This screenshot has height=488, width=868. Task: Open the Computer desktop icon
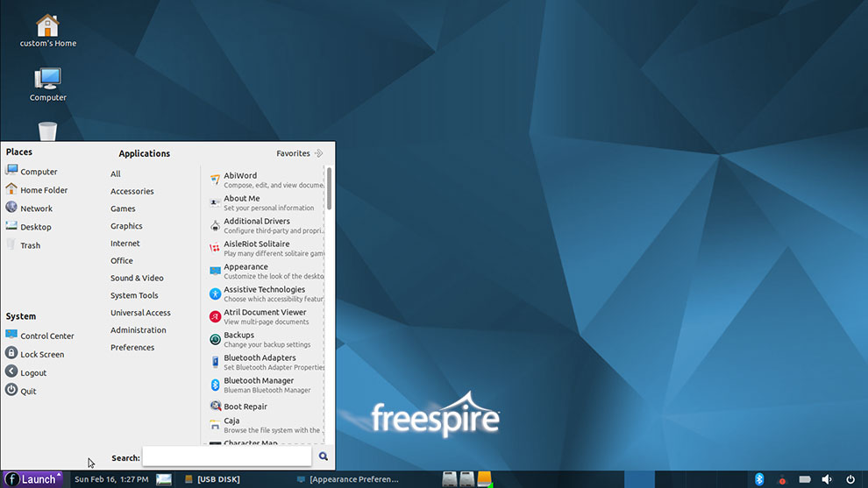pyautogui.click(x=47, y=85)
